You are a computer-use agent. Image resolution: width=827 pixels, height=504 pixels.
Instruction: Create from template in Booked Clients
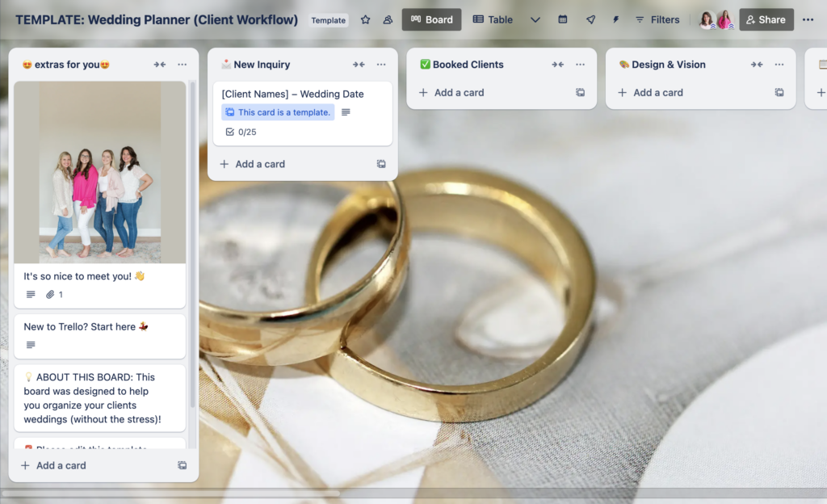pyautogui.click(x=580, y=92)
